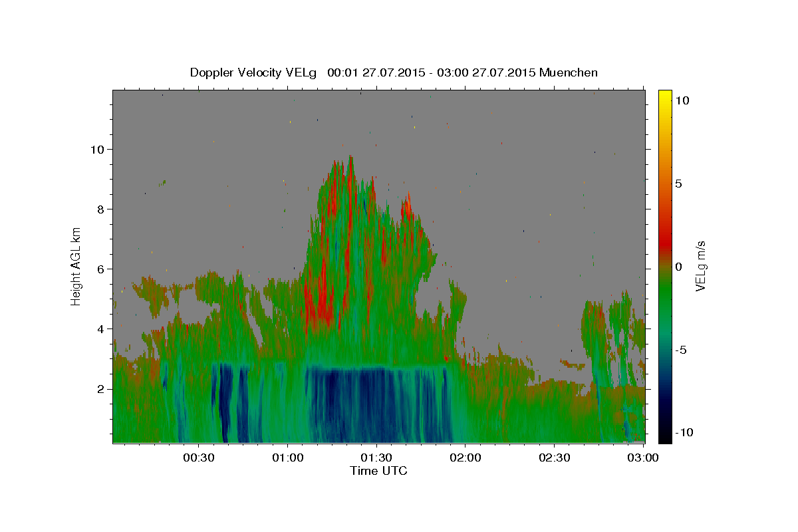798x532 pixels.
Task: Click the 01:30 time tick label
Action: 376,458
